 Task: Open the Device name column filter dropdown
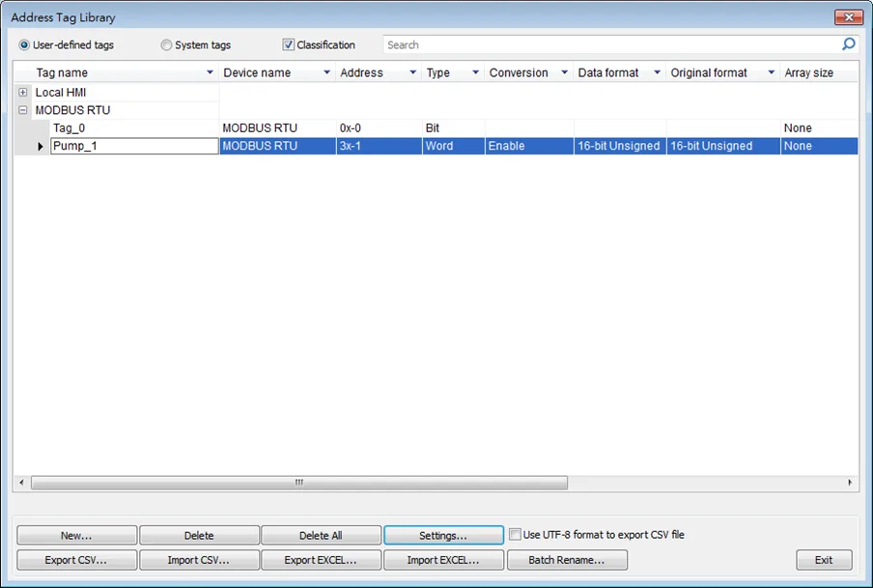326,72
